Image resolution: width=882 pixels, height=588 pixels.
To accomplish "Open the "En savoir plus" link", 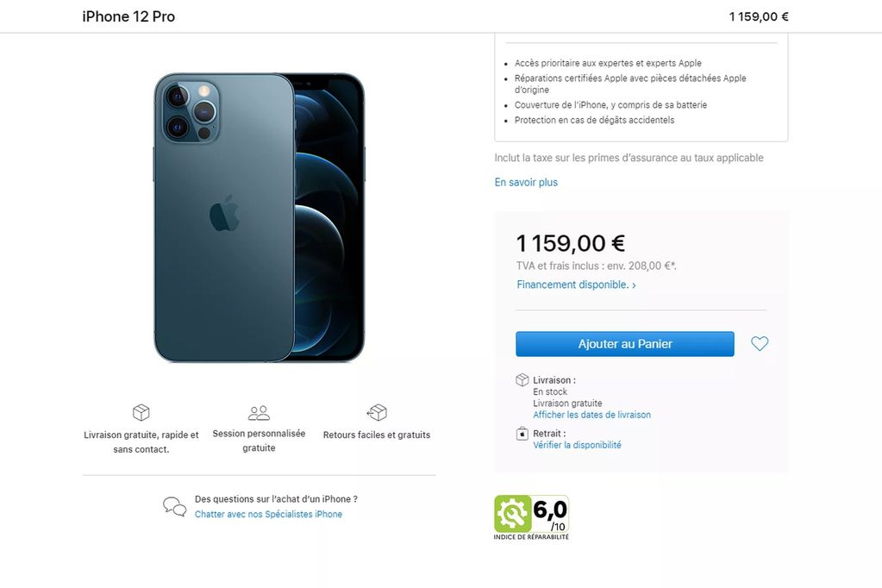I will pos(525,182).
